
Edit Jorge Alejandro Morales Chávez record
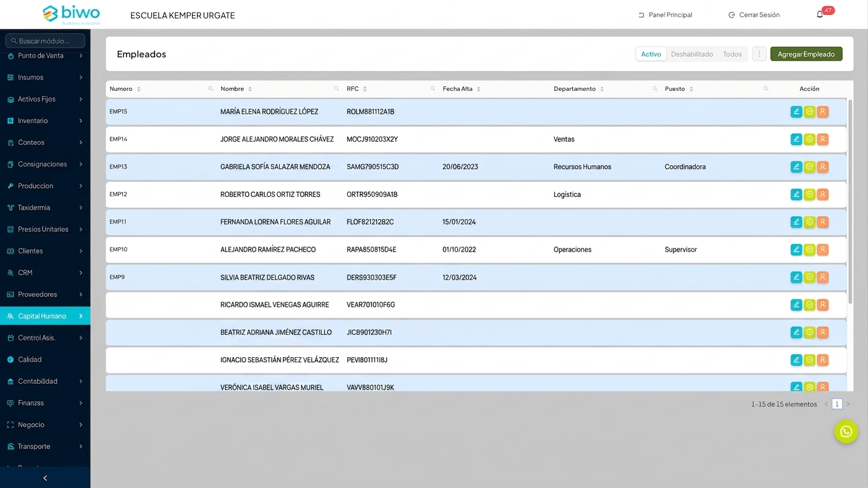point(796,139)
